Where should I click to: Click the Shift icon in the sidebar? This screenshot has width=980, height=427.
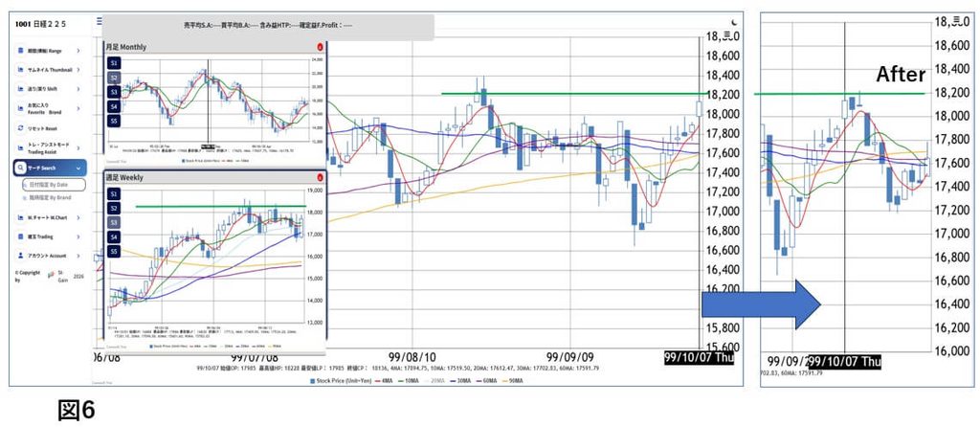21,89
